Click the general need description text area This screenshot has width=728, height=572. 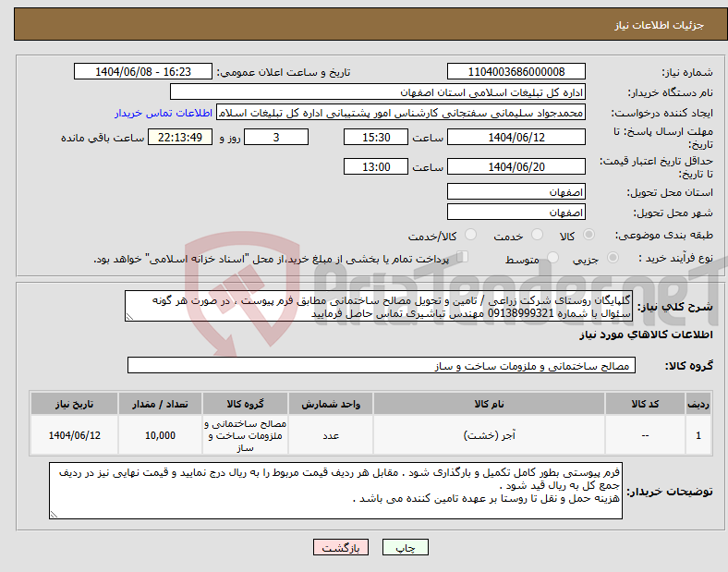(379, 307)
